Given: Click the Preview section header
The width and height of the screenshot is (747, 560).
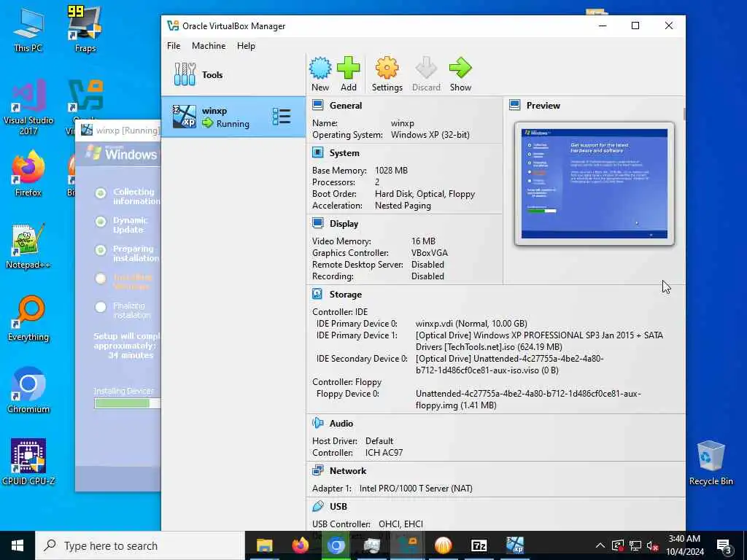Looking at the screenshot, I should tap(543, 106).
